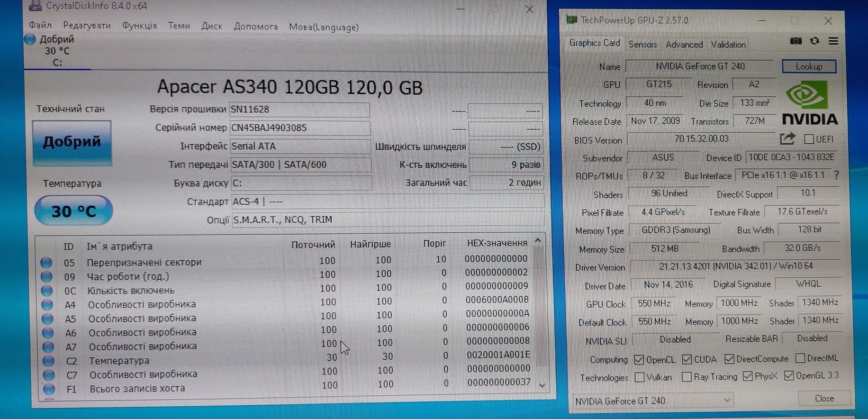
Task: Select the disk C: health status circle icon
Action: 30,39
